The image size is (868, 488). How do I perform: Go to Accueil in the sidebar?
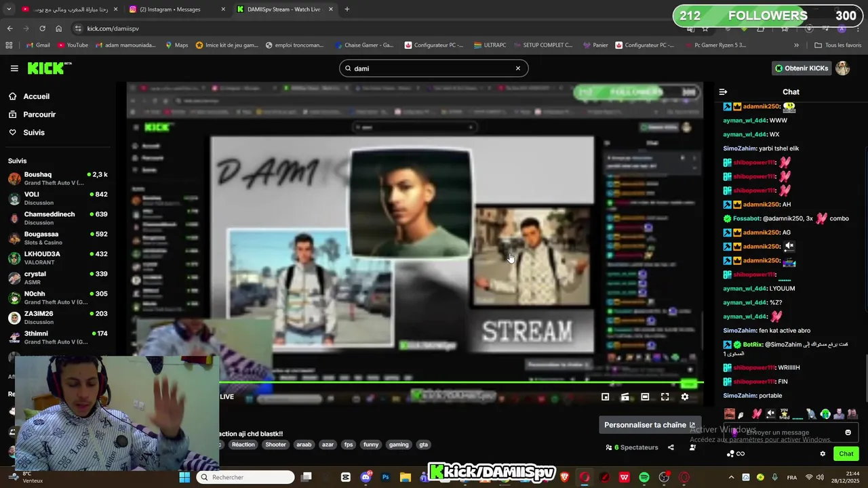(x=37, y=96)
